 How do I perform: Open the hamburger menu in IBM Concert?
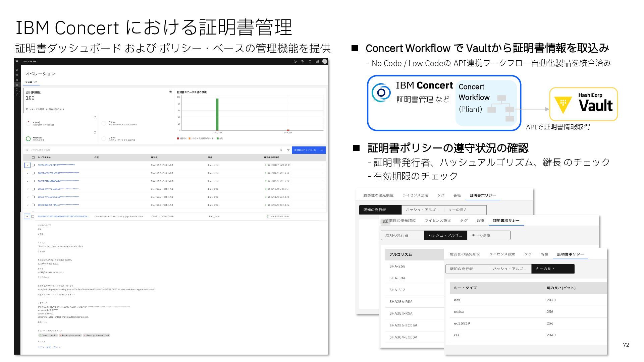[x=17, y=61]
